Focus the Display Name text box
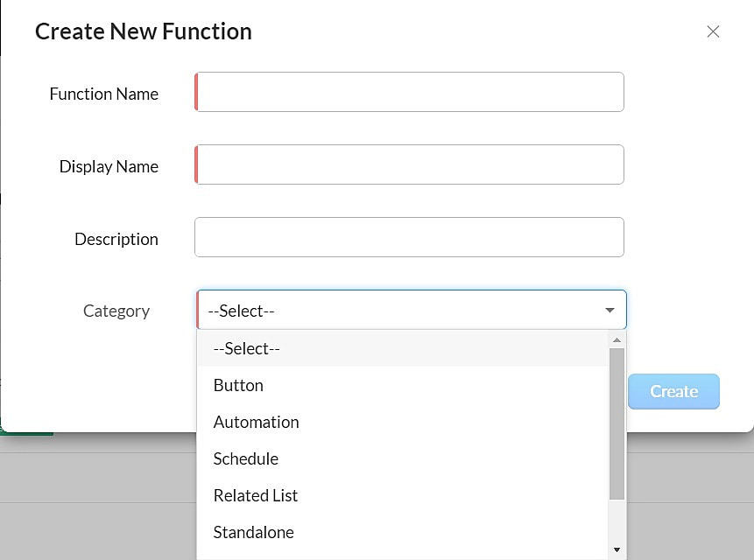 coord(409,164)
